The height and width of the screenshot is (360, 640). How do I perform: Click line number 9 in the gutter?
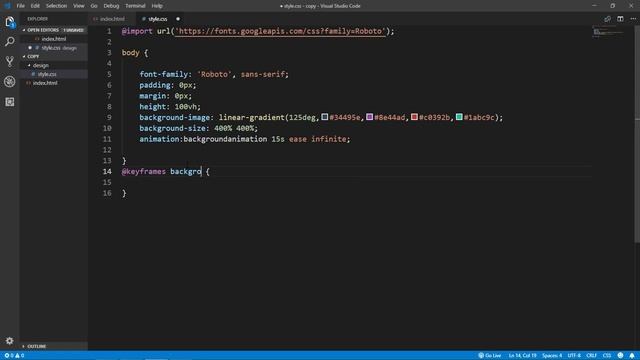(109, 118)
